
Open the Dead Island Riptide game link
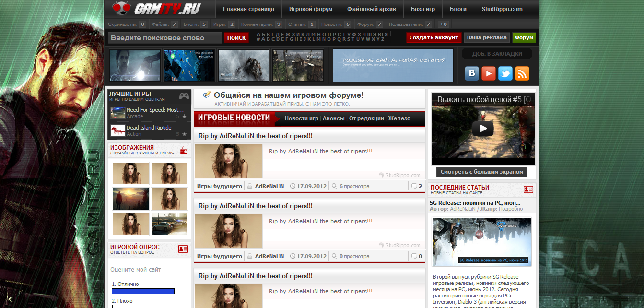[149, 128]
